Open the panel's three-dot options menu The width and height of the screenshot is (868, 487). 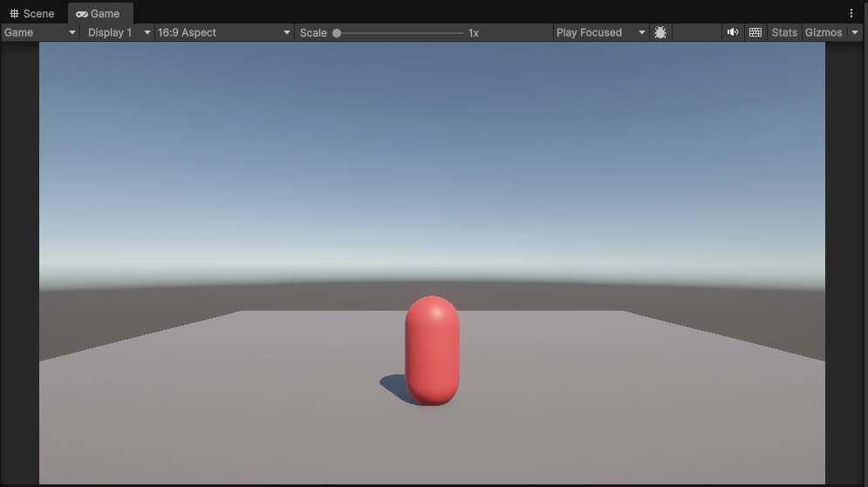(x=851, y=14)
